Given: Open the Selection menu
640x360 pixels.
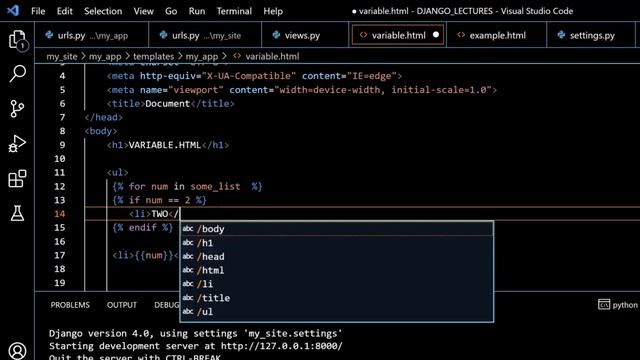Looking at the screenshot, I should (x=103, y=11).
